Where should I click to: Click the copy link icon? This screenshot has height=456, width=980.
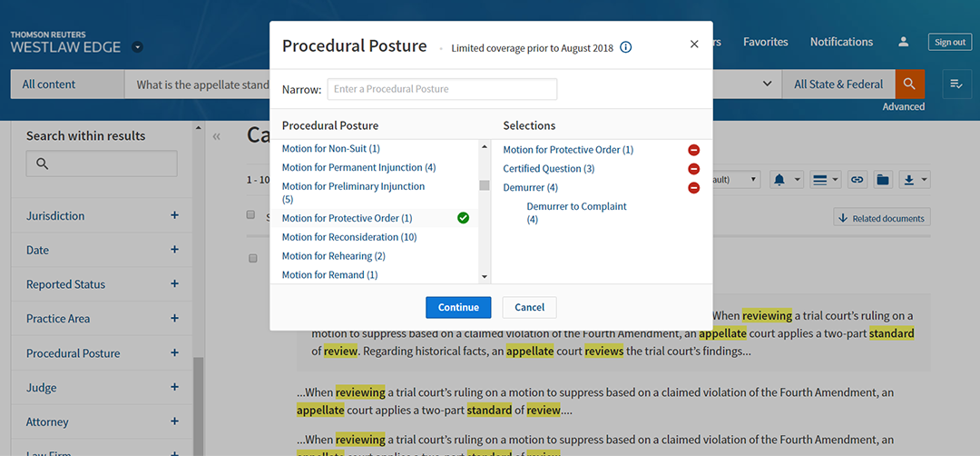[x=856, y=180]
